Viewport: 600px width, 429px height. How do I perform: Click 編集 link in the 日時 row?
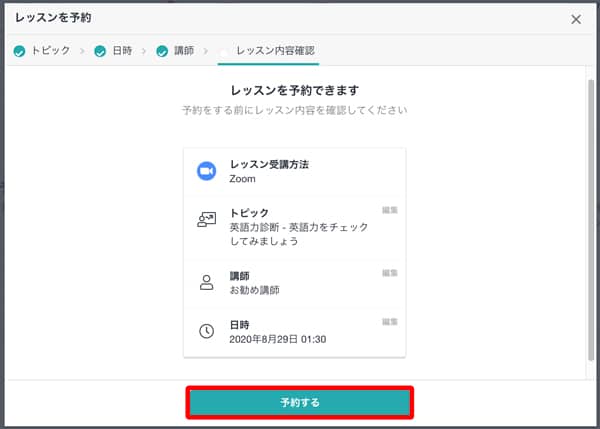(390, 322)
